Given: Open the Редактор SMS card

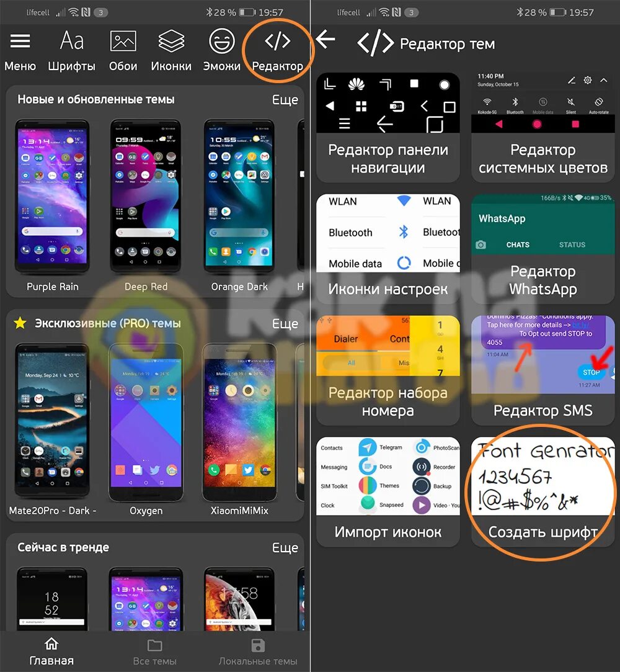Looking at the screenshot, I should pos(543,370).
